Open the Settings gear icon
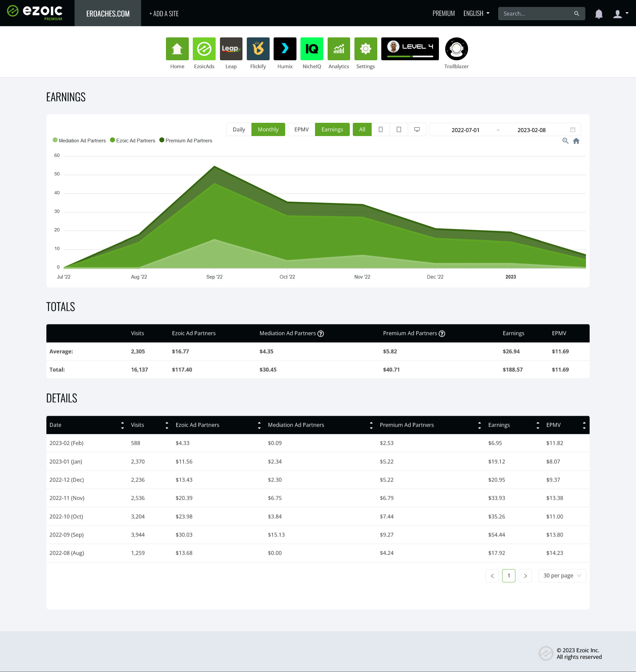The image size is (636, 672). tap(365, 49)
